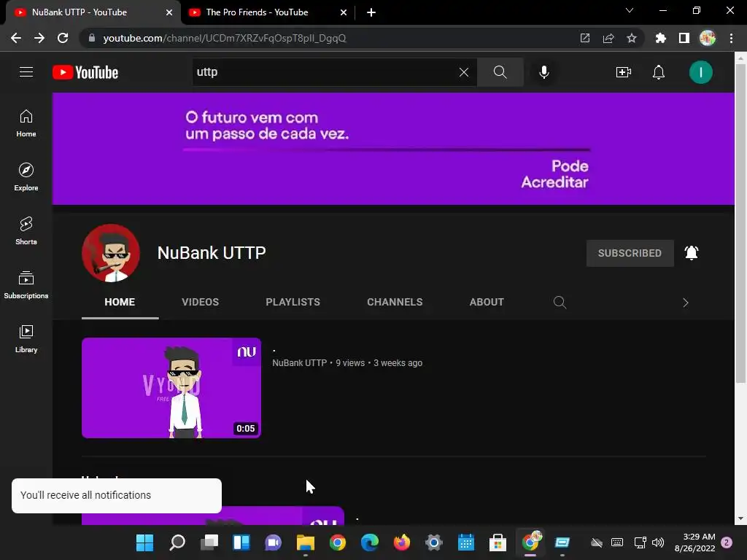Viewport: 747px width, 560px height.
Task: Open the volume control in system tray
Action: 658,542
